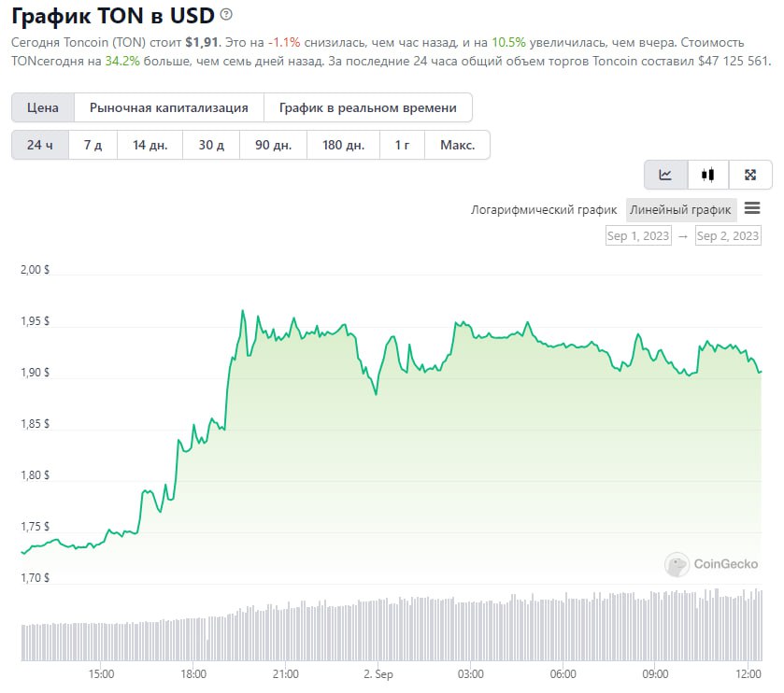Switch to Рыночная капитализация tab

[x=169, y=107]
